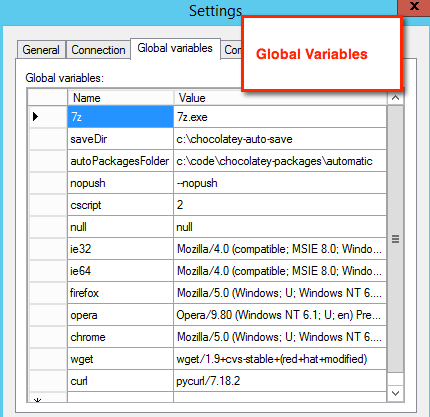This screenshot has height=417, width=430.
Task: Switch to the General tab
Action: coord(41,50)
